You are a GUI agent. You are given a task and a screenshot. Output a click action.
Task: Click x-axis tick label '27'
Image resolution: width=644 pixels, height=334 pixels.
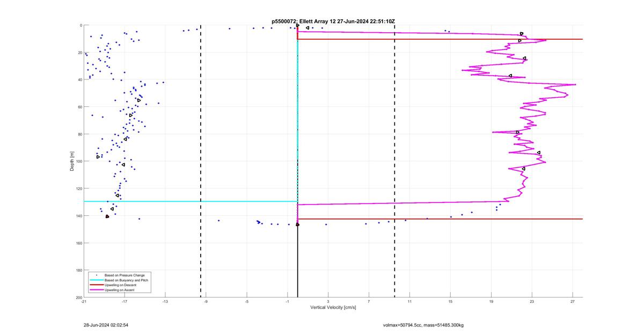pos(573,301)
